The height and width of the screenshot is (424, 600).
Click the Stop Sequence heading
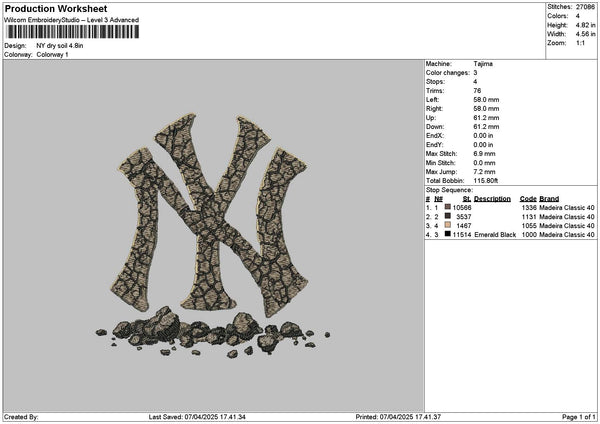(449, 190)
